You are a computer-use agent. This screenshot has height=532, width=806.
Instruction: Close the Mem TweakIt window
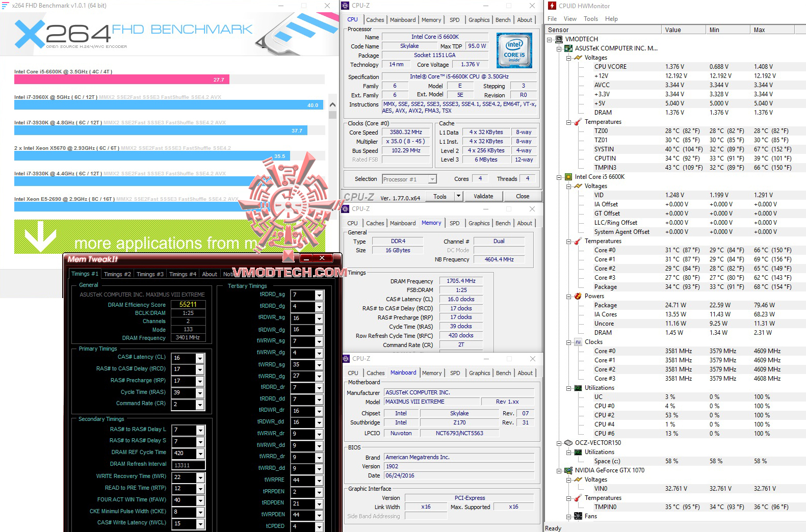(322, 258)
